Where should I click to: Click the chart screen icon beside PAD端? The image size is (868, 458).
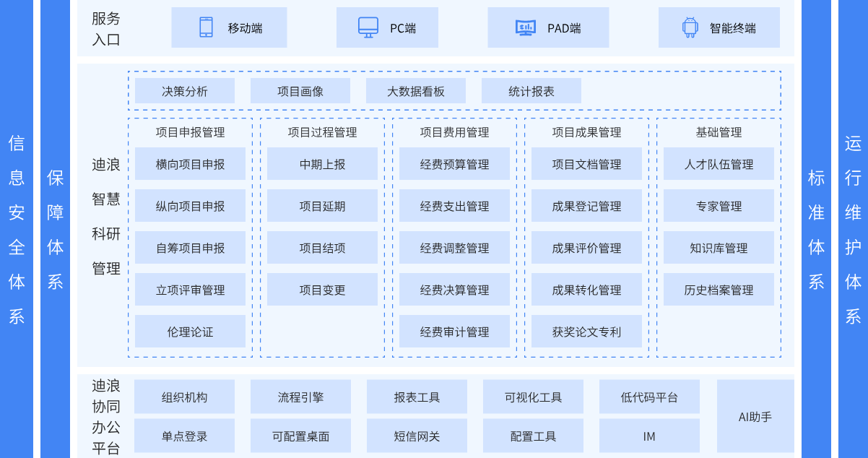[x=525, y=27]
